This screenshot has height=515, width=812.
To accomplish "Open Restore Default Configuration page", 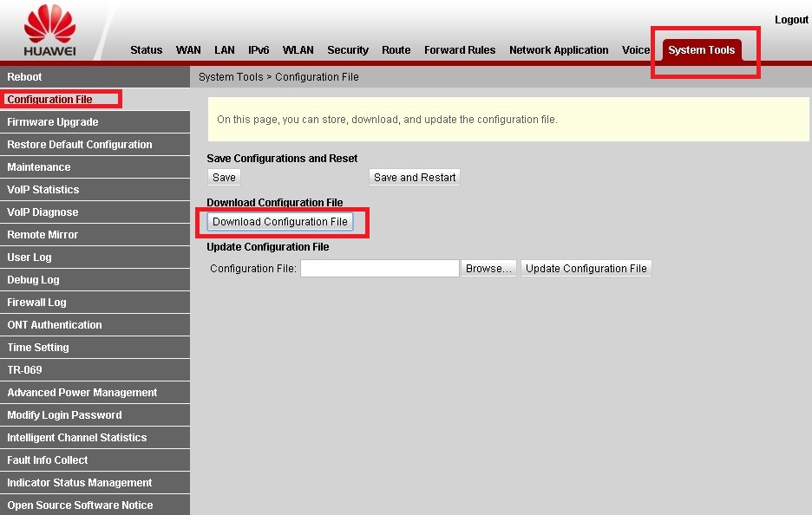I will tap(79, 145).
